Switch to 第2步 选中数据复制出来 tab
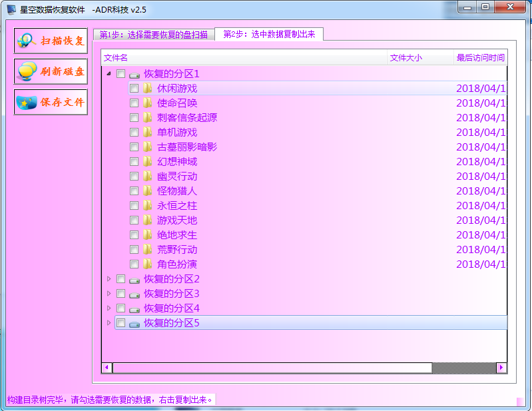 pos(269,34)
